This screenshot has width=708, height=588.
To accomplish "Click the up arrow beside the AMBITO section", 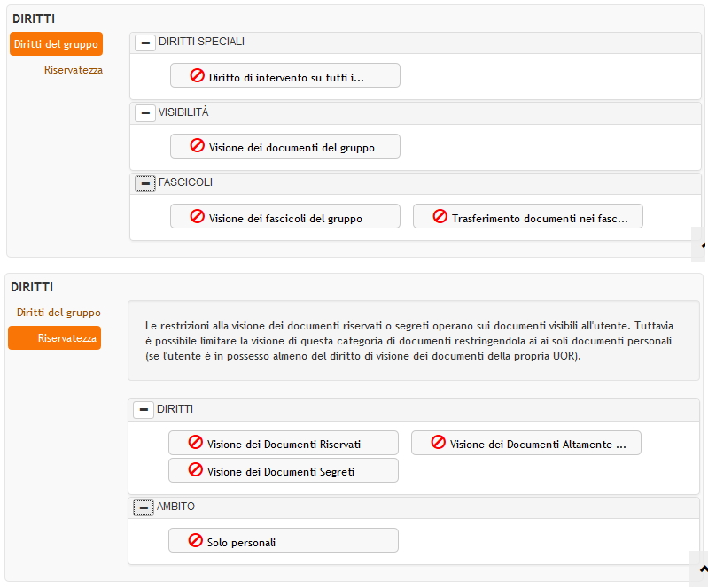I will click(701, 569).
